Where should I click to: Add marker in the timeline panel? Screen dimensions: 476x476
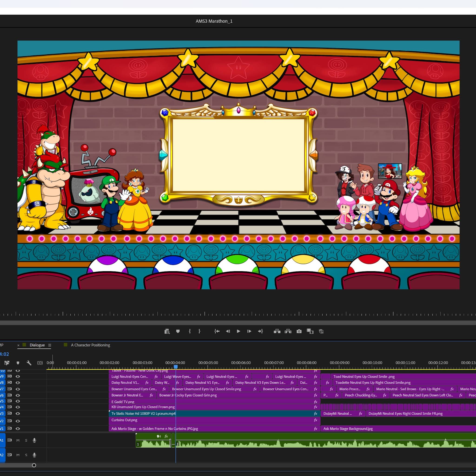[x=18, y=363]
